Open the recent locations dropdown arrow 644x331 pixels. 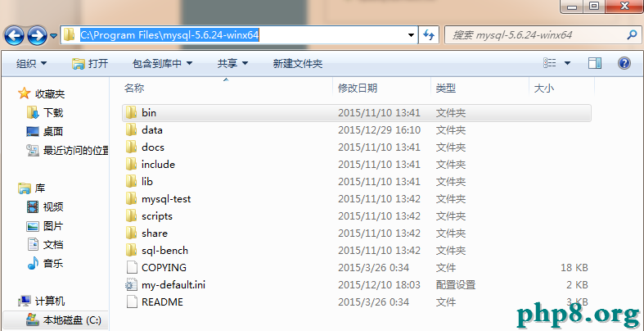coord(53,36)
